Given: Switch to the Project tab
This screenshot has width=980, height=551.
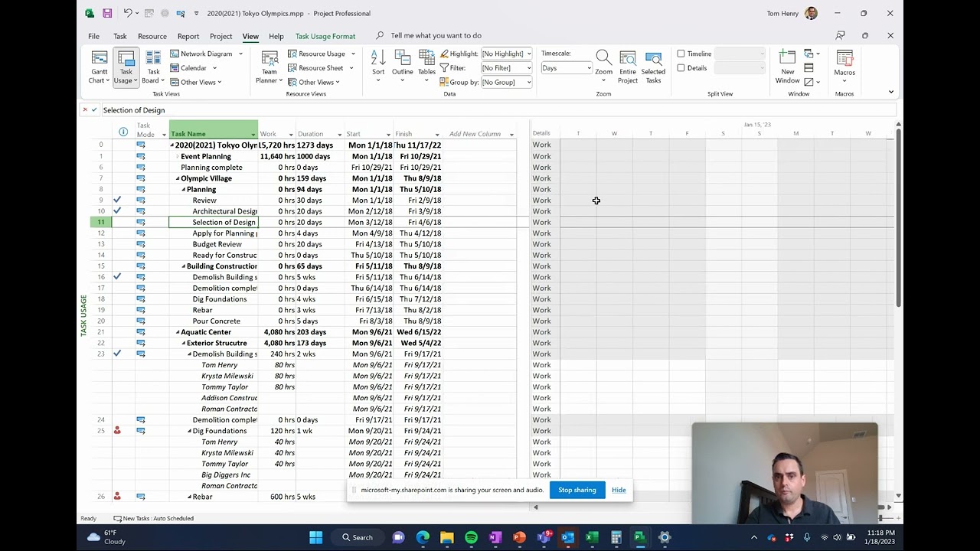Looking at the screenshot, I should (x=221, y=36).
